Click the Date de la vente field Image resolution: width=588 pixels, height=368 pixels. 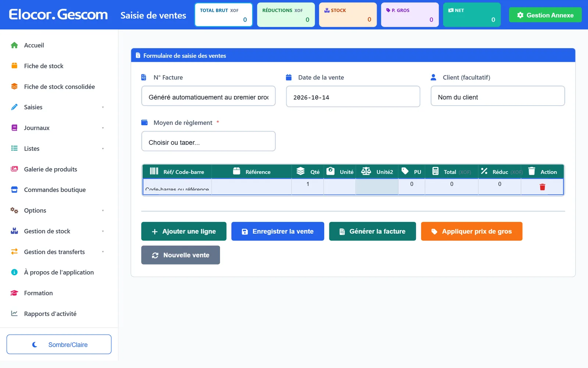pos(353,96)
